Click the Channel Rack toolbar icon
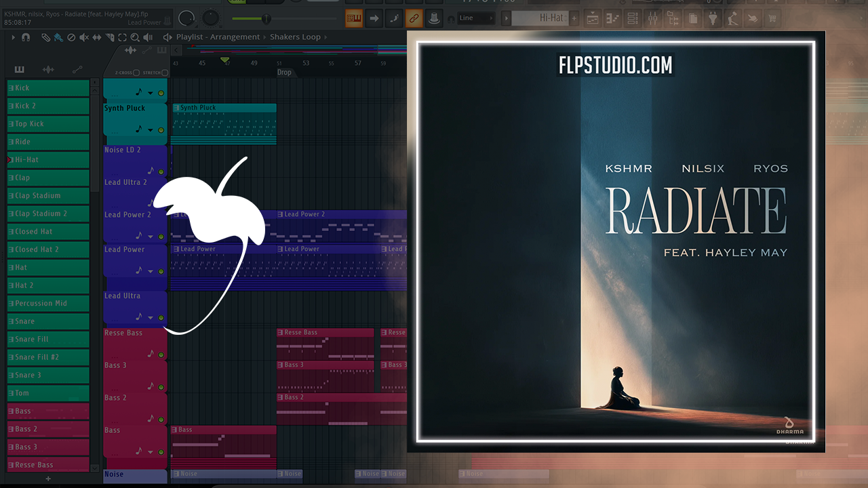Image resolution: width=868 pixels, height=488 pixels. coord(631,18)
